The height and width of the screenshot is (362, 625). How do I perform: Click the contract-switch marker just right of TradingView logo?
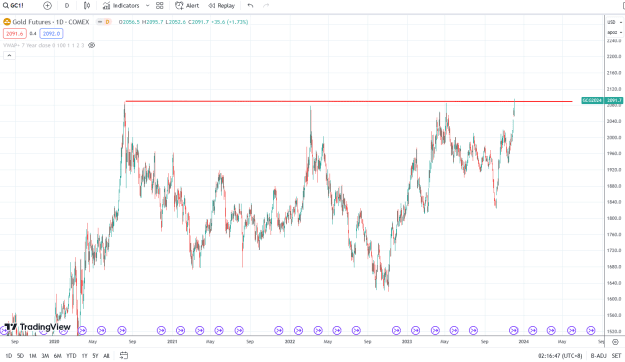(x=82, y=330)
